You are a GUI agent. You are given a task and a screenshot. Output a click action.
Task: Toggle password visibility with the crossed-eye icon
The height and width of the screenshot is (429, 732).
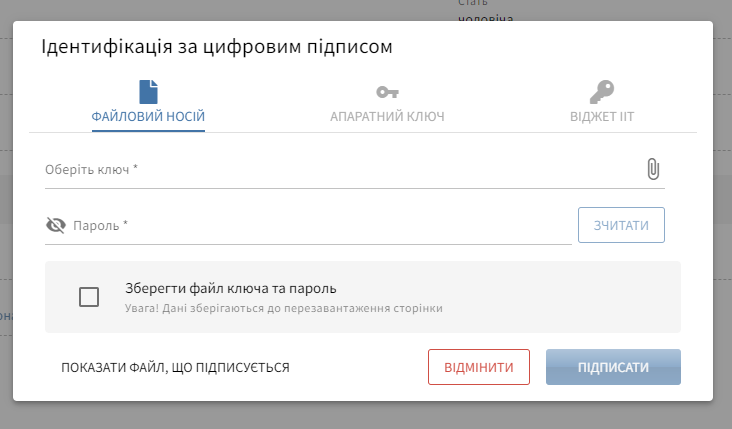56,225
